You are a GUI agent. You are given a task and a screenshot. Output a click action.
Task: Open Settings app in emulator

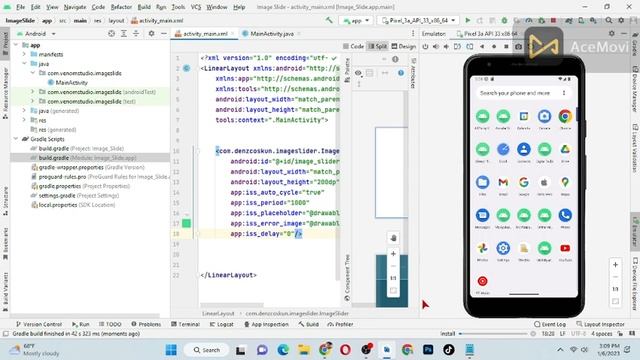[x=503, y=248]
